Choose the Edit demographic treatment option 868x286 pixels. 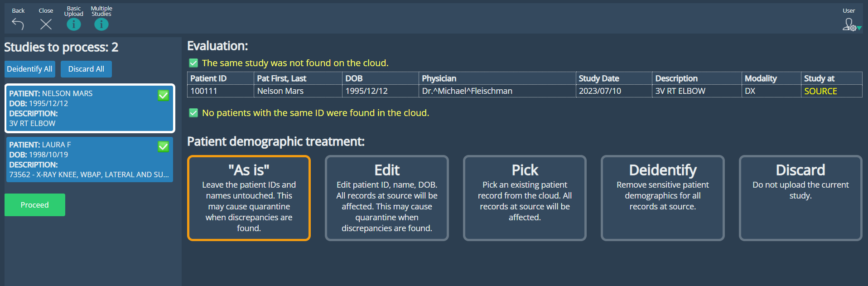click(x=387, y=198)
